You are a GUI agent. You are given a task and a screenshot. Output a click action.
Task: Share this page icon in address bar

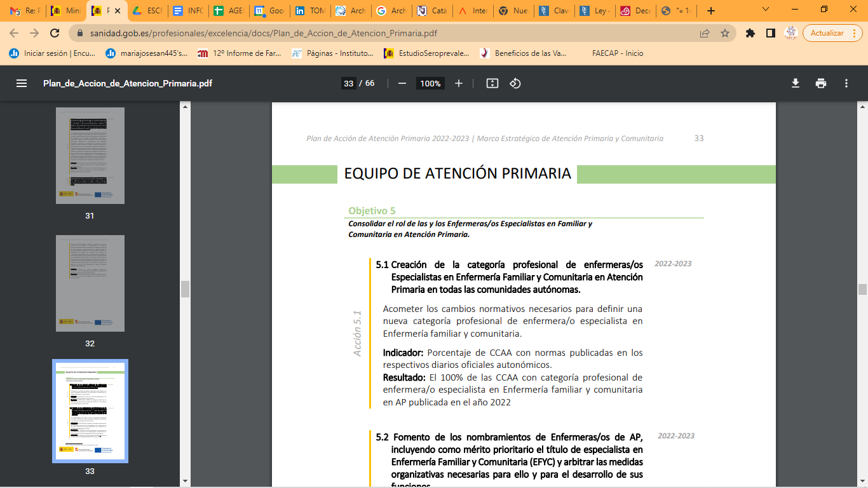pyautogui.click(x=705, y=33)
